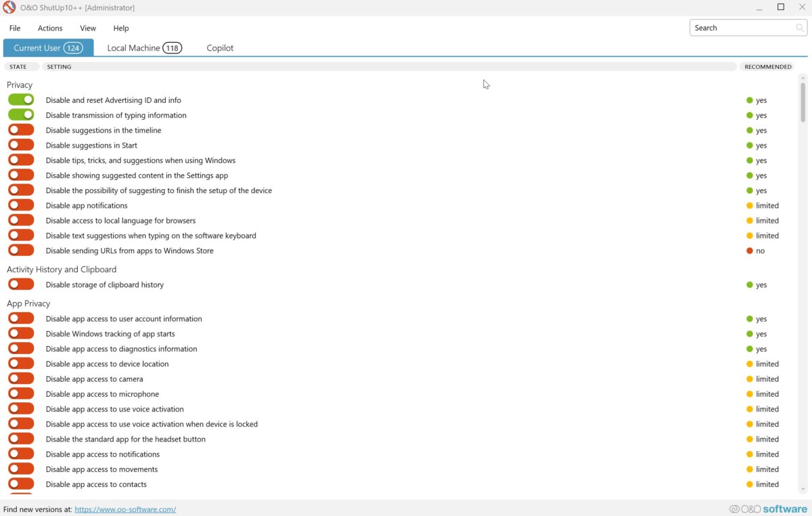Viewport: 812px width, 516px height.
Task: Click the 118 count badge on Local Machine
Action: [x=173, y=48]
